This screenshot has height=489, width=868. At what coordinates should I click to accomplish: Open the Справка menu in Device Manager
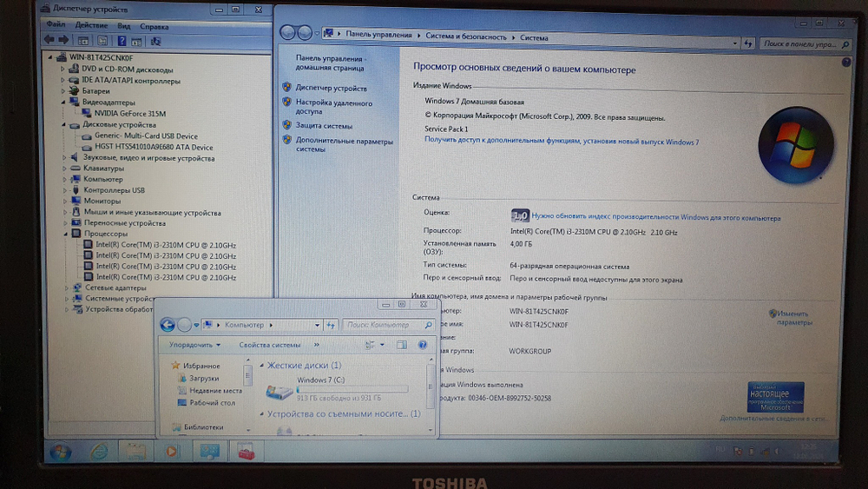pos(154,27)
